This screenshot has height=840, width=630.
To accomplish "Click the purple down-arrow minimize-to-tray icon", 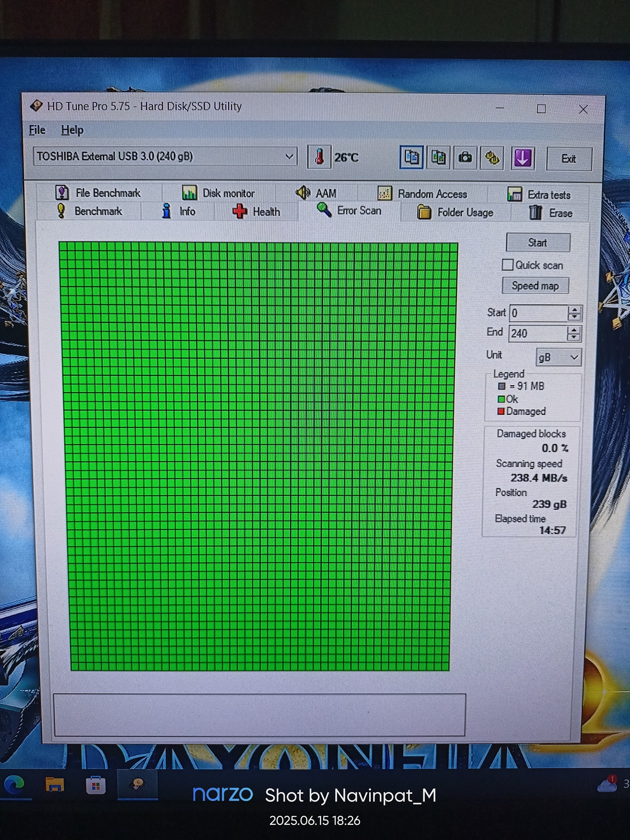I will 523,158.
